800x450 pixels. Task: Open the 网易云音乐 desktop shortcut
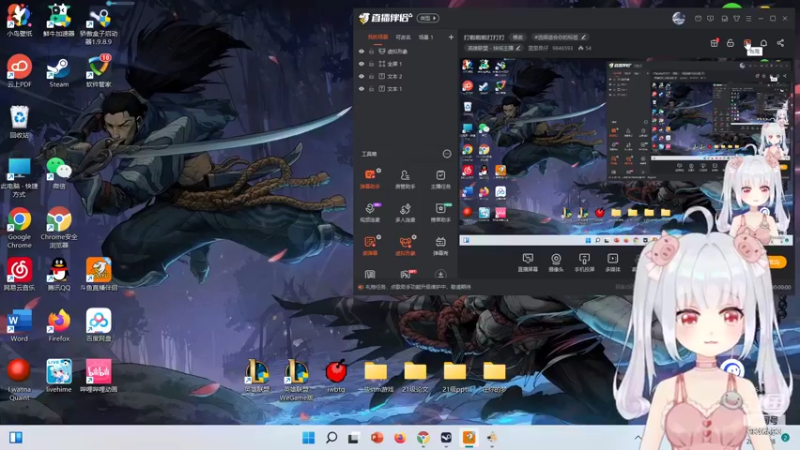[19, 274]
